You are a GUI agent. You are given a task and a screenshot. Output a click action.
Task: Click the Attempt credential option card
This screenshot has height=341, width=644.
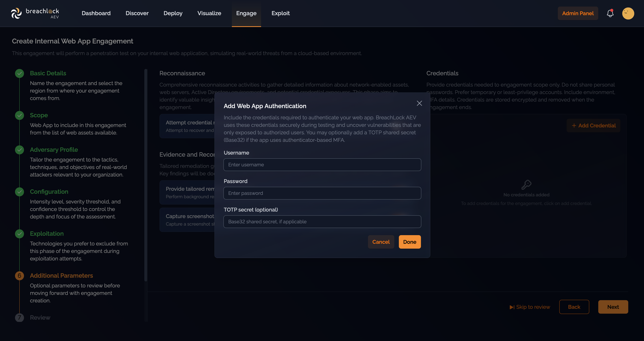tap(187, 126)
